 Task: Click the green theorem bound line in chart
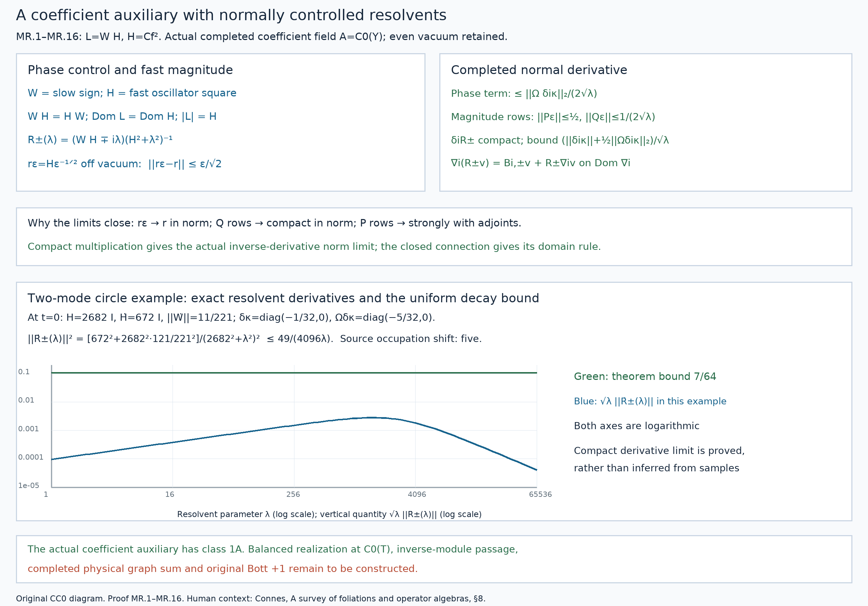click(x=294, y=373)
